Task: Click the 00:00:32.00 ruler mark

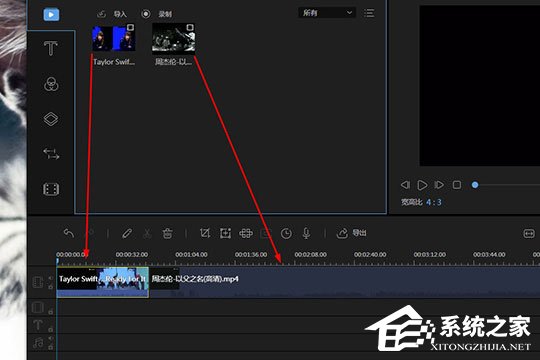Action: click(x=132, y=255)
